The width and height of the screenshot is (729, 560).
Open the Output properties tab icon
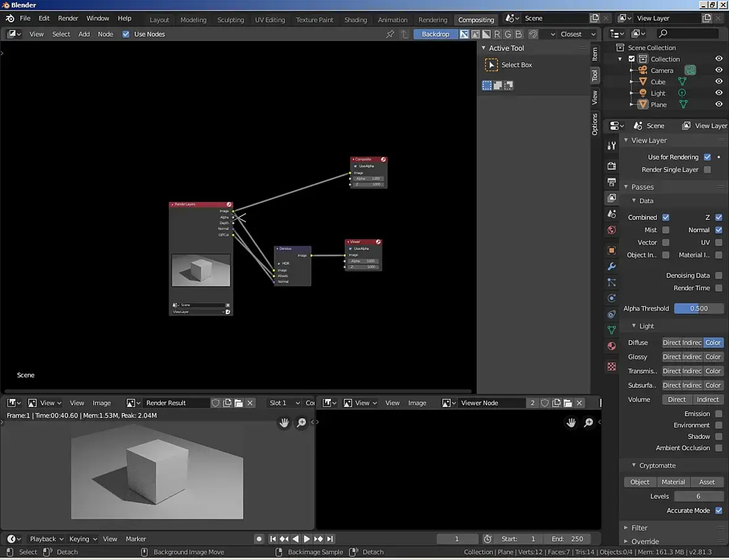click(x=612, y=182)
